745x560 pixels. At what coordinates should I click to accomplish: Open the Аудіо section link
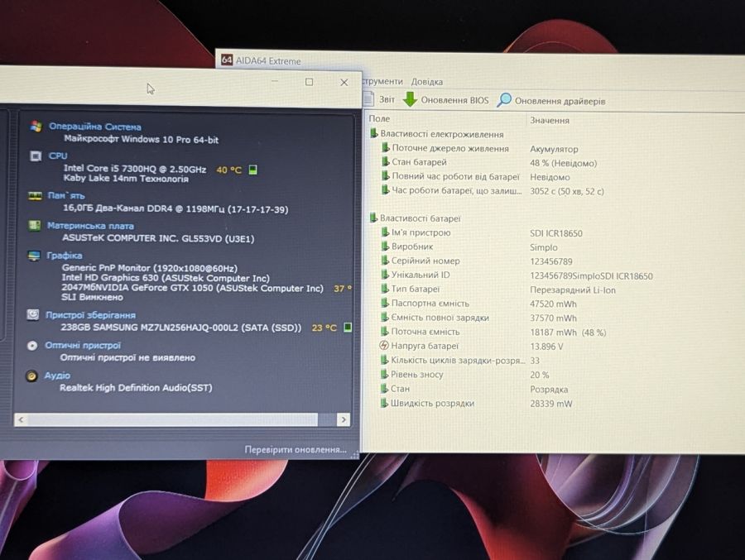point(57,376)
